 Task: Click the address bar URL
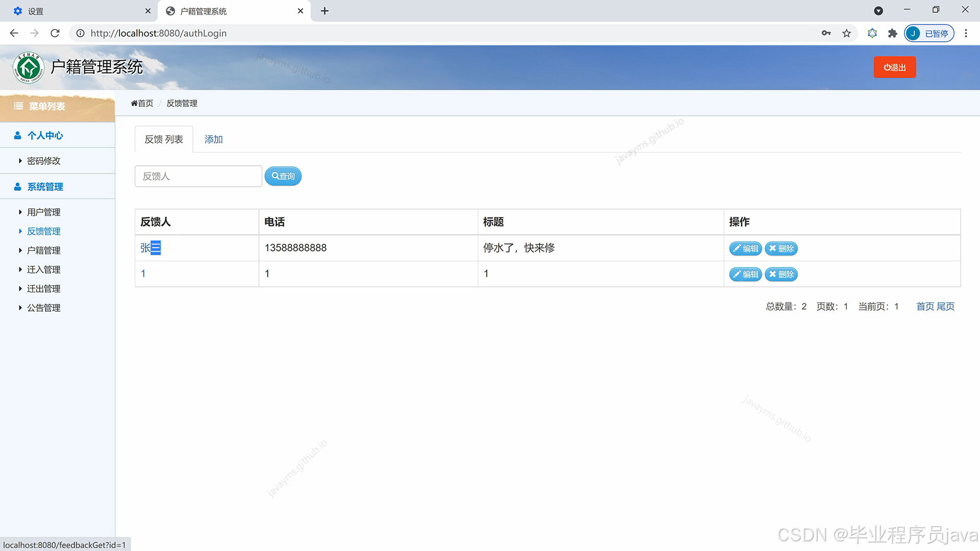pos(159,33)
